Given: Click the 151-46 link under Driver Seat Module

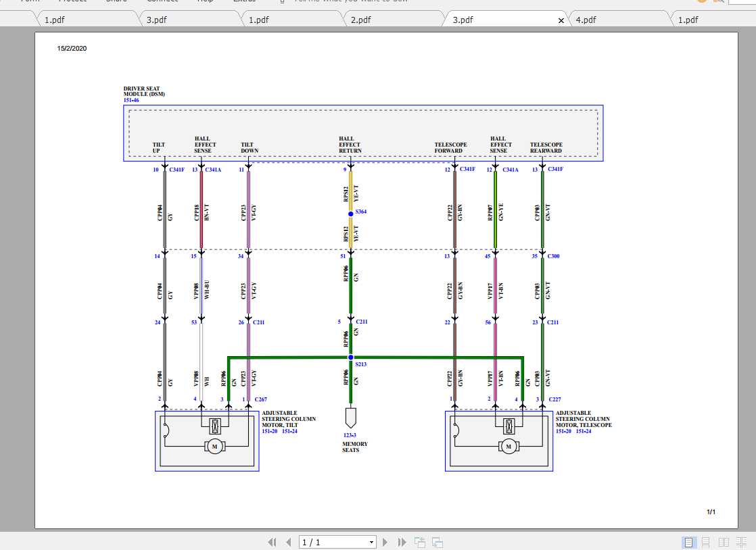Looking at the screenshot, I should click(131, 99).
